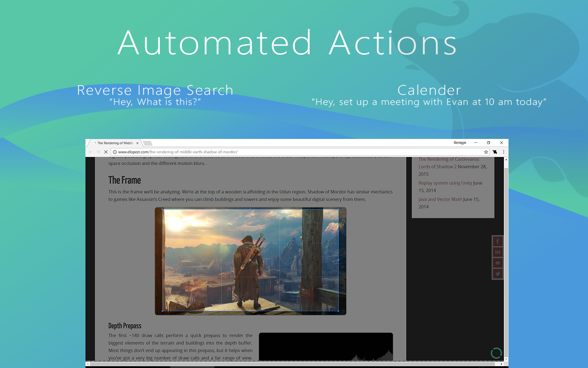Open Replay system using Unity link

(x=445, y=183)
